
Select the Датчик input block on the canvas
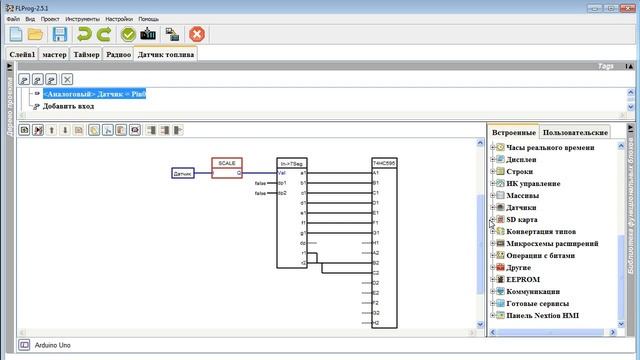click(183, 173)
